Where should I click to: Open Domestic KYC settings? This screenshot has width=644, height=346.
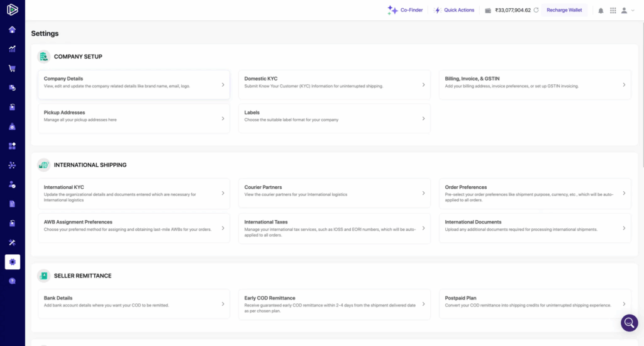334,85
